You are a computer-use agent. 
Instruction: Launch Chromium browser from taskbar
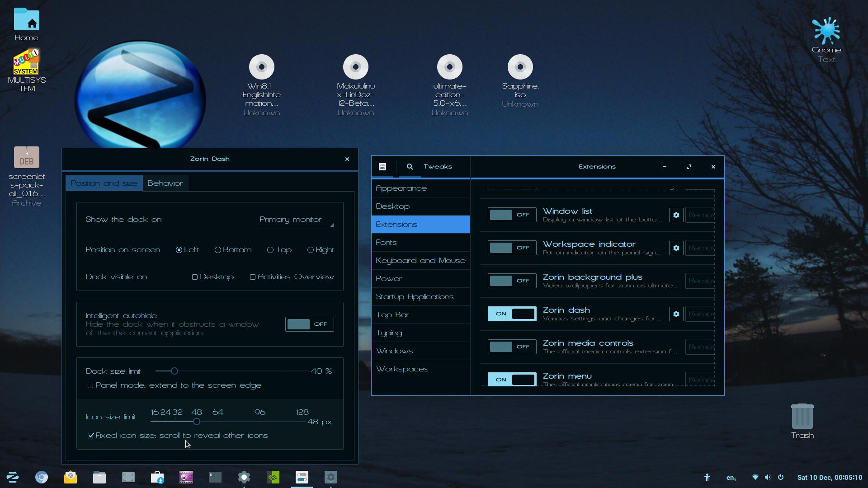[42, 477]
